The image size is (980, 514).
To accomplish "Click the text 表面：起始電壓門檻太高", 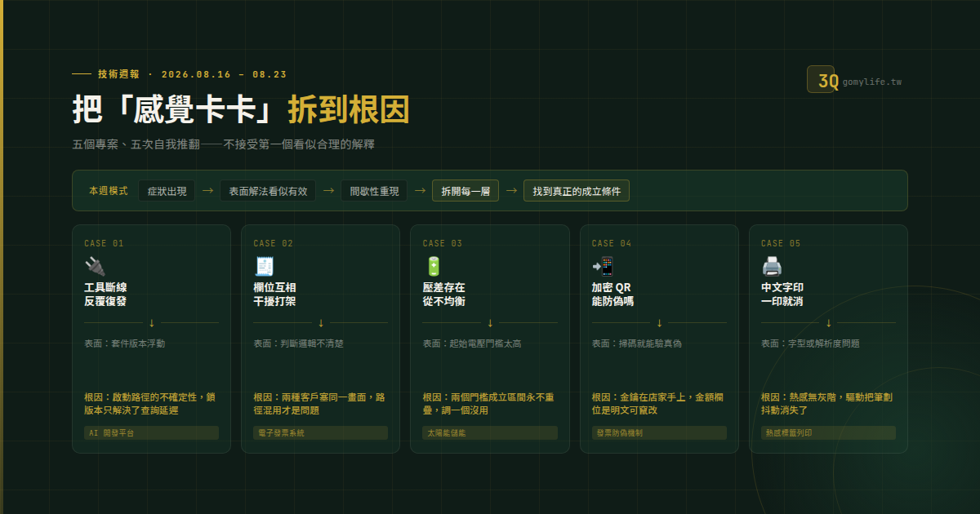I will (x=472, y=343).
